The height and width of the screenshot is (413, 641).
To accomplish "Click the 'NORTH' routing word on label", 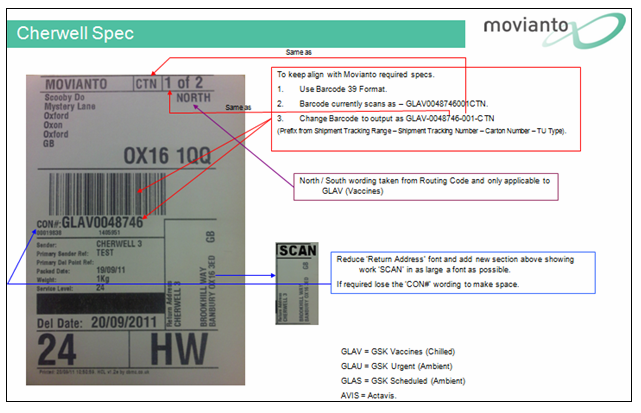I will 193,98.
